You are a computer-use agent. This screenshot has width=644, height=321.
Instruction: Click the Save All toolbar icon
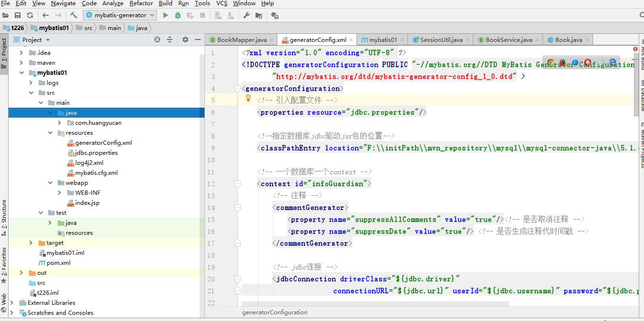[18, 15]
